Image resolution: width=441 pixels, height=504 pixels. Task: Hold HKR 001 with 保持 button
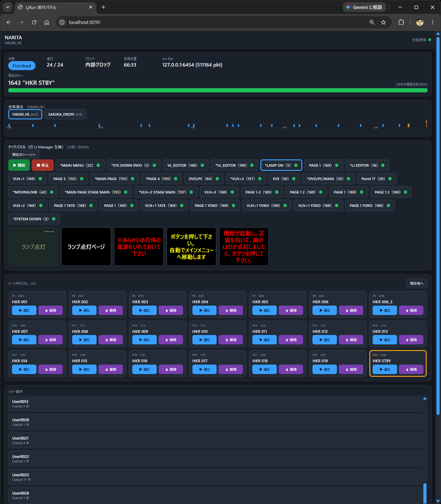click(x=51, y=310)
